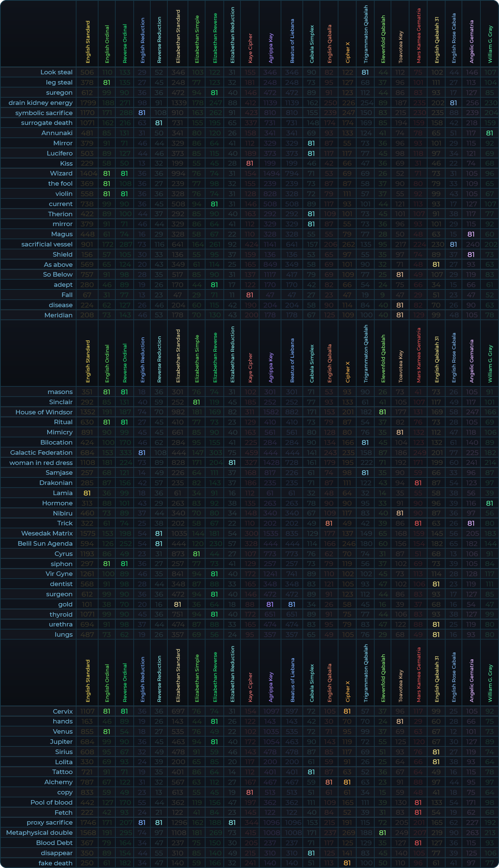
Task: Open the 'woman in red dress' entry
Action: coord(41,463)
